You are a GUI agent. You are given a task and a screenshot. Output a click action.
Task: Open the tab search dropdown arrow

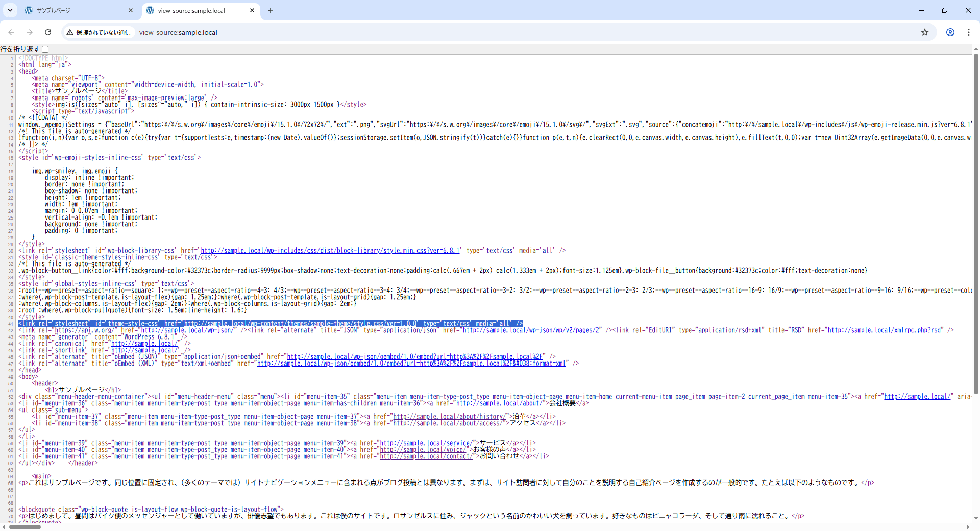[10, 10]
